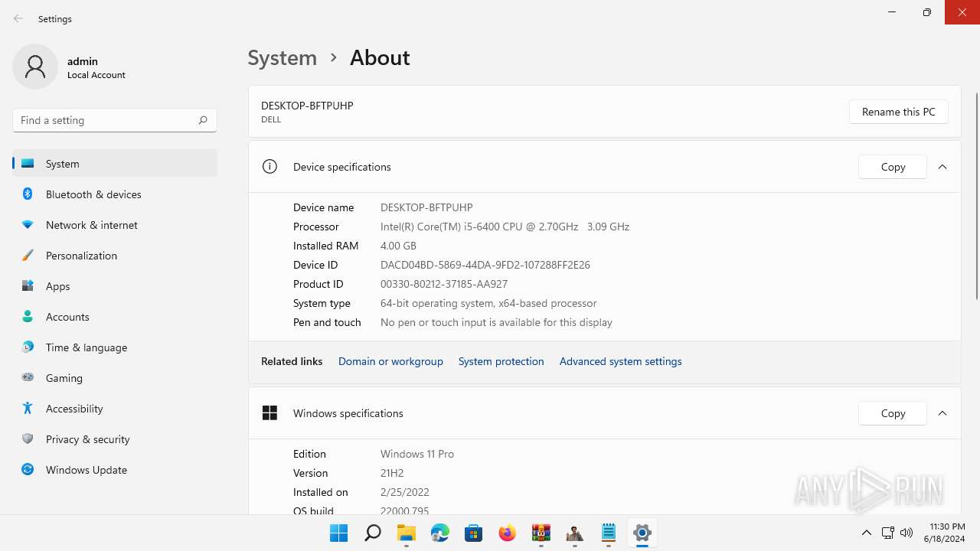Open the Domain or workgroup link
The image size is (980, 551).
coord(390,361)
